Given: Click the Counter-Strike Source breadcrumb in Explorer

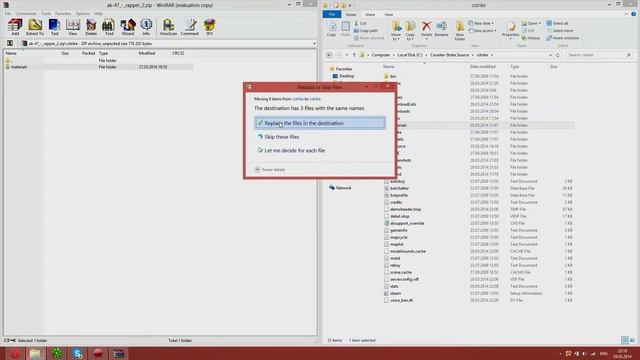Looking at the screenshot, I should [x=449, y=55].
